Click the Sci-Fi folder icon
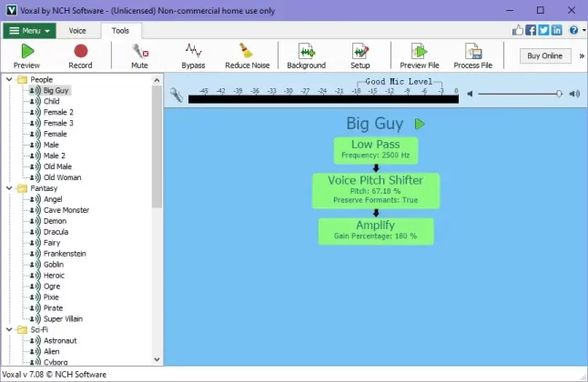 (23, 329)
